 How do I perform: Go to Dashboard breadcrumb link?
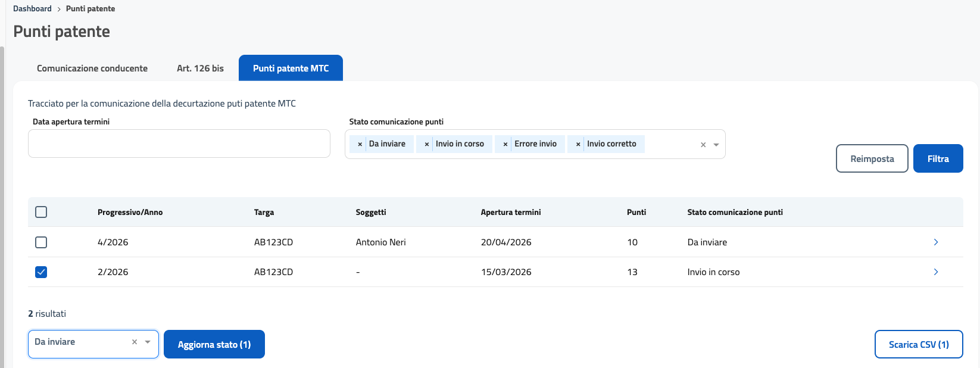pos(32,9)
